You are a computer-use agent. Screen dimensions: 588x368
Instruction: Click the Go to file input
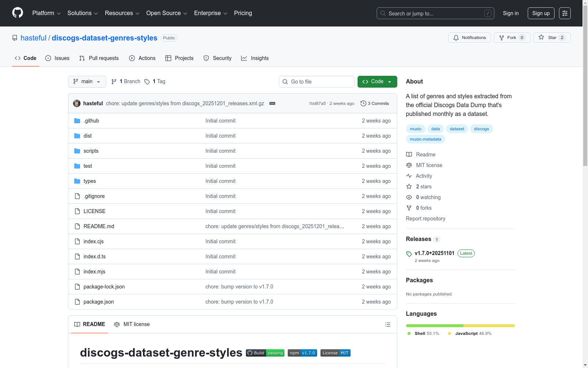pos(317,82)
